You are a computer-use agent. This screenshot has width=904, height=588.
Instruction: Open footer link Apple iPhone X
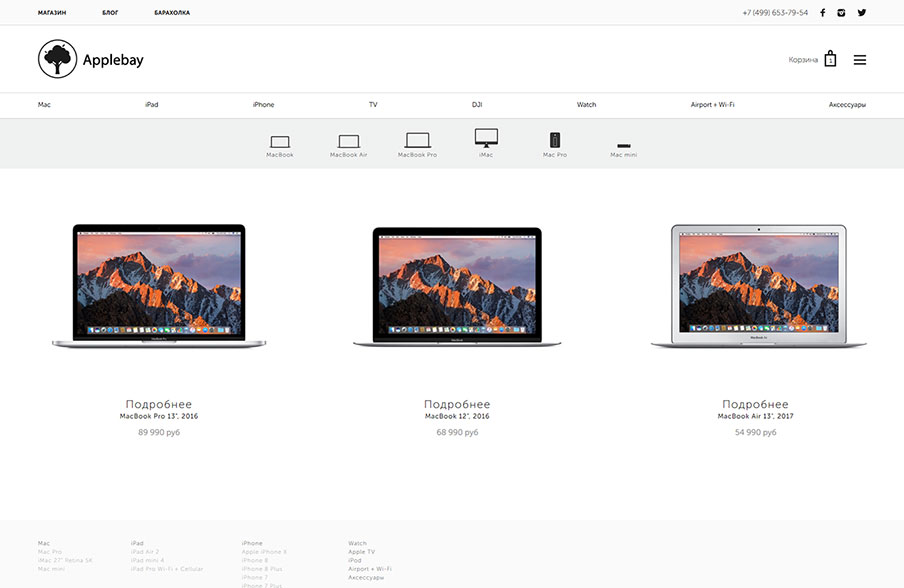pos(264,552)
